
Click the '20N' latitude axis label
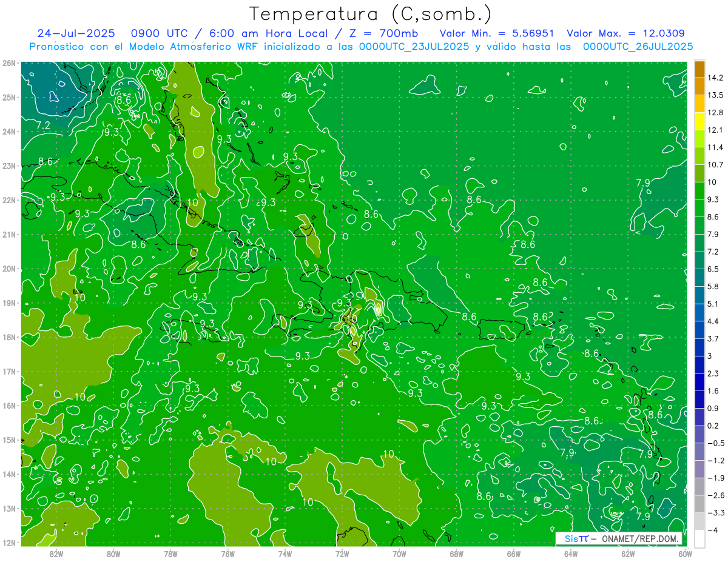(x=9, y=269)
